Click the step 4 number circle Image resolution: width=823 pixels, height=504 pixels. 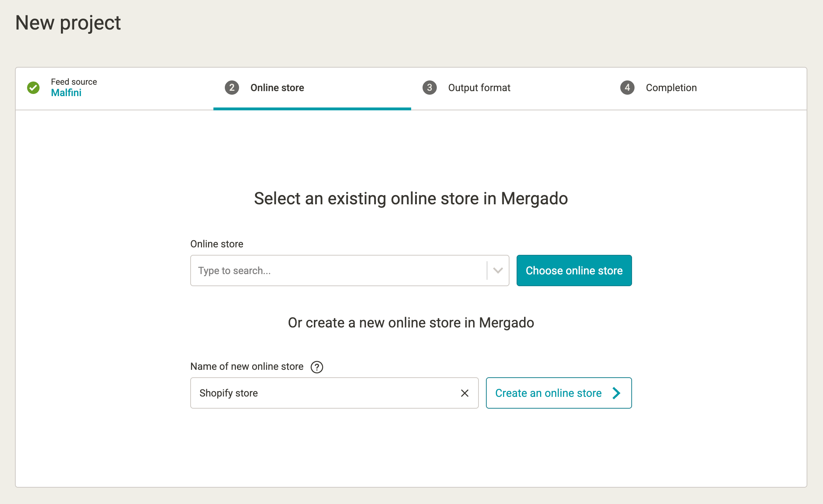627,88
